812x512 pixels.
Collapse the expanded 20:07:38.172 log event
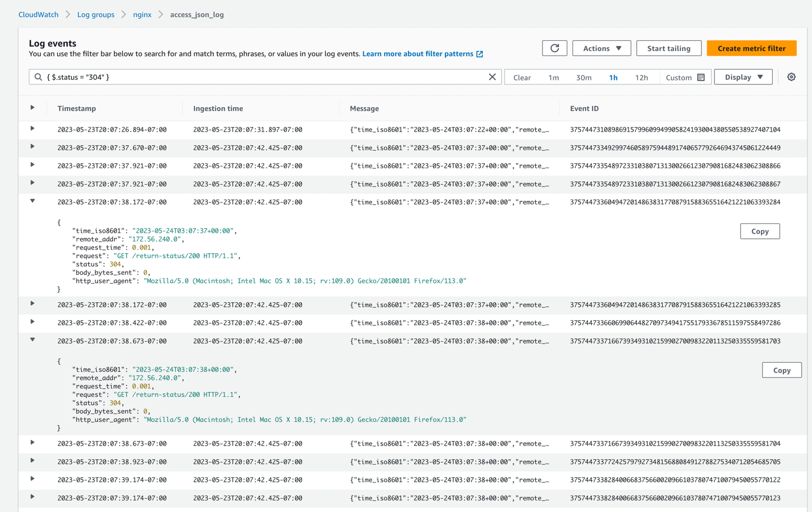click(x=32, y=201)
